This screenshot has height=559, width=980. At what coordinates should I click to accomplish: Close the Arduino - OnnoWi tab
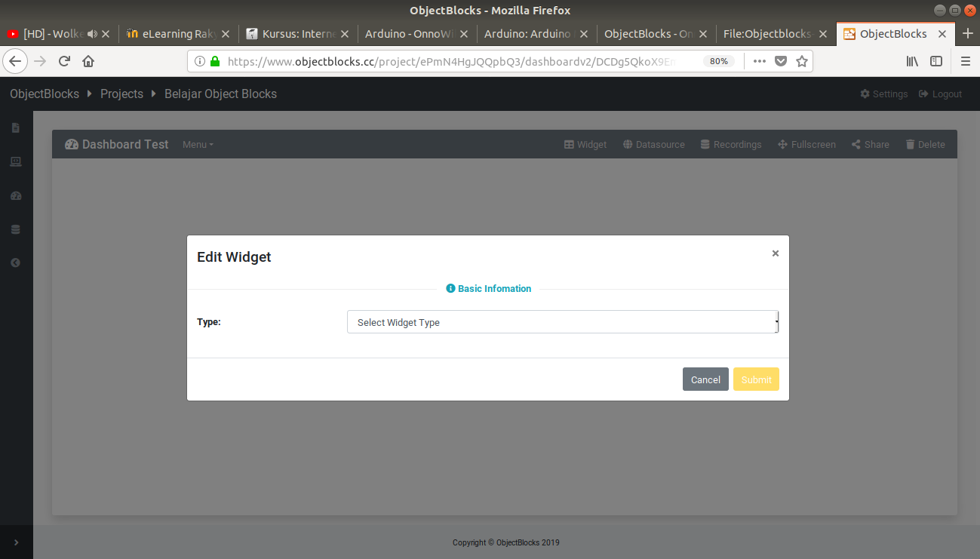464,34
